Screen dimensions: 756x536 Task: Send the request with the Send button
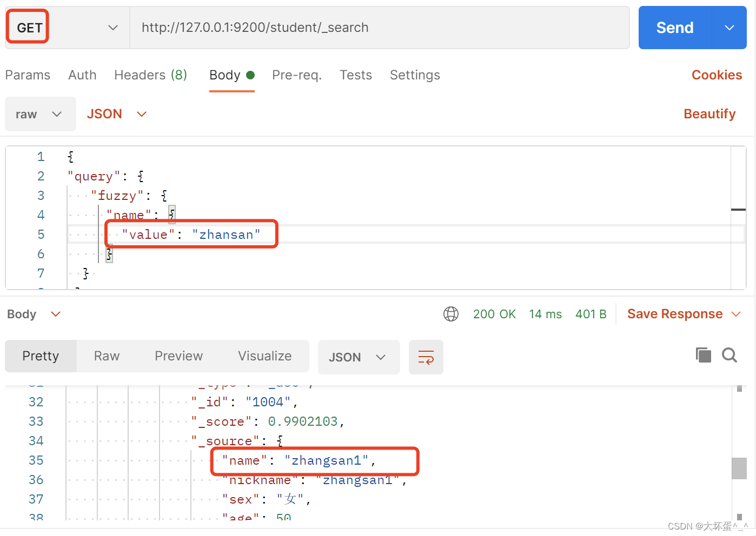point(675,28)
